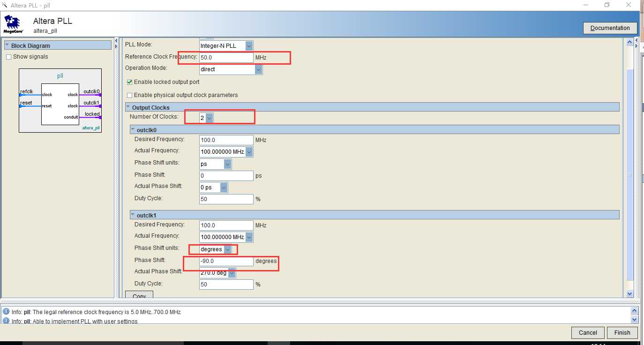Collapse the outclk0 section

[x=133, y=130]
